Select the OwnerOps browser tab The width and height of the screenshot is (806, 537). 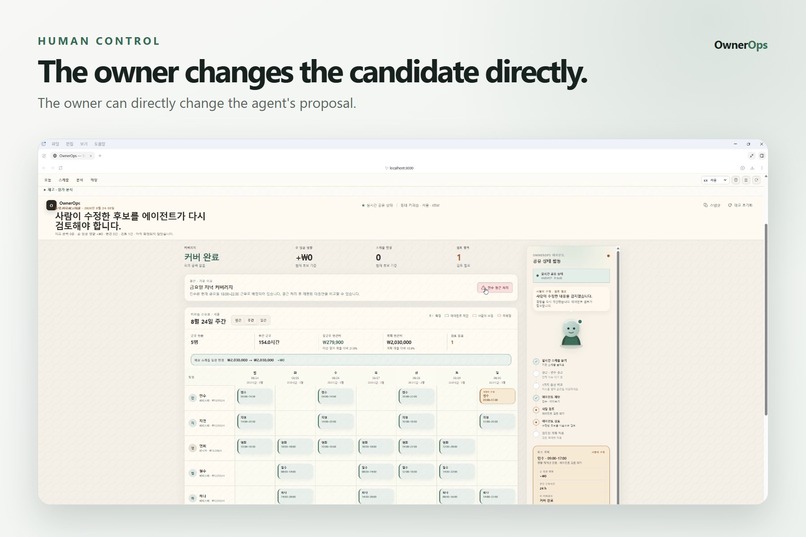click(x=72, y=156)
